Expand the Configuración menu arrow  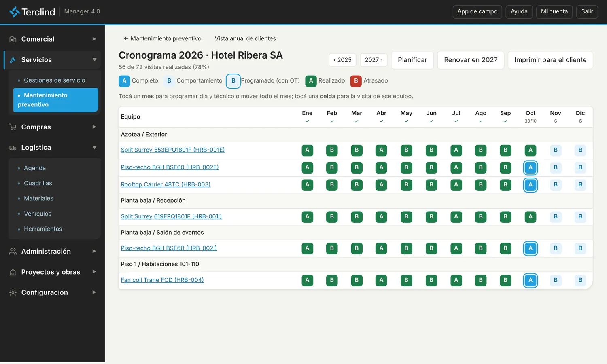tap(94, 292)
